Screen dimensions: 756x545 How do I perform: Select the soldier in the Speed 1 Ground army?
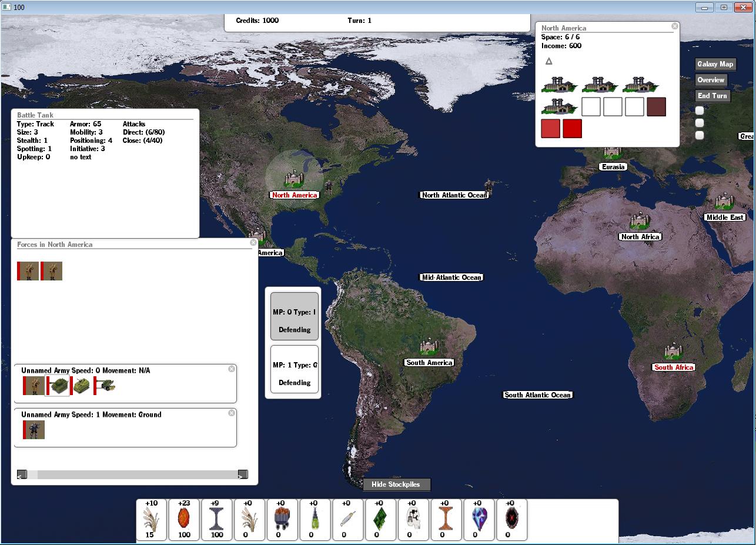click(34, 430)
